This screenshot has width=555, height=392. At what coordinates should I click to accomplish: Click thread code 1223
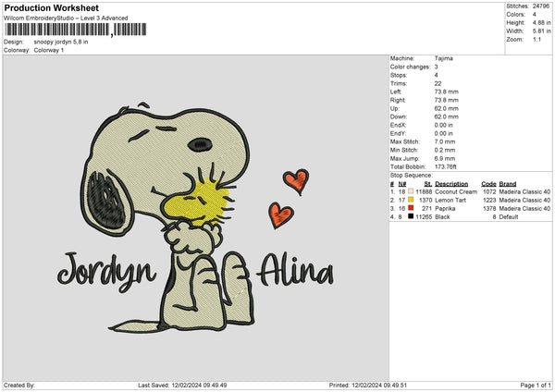(489, 200)
